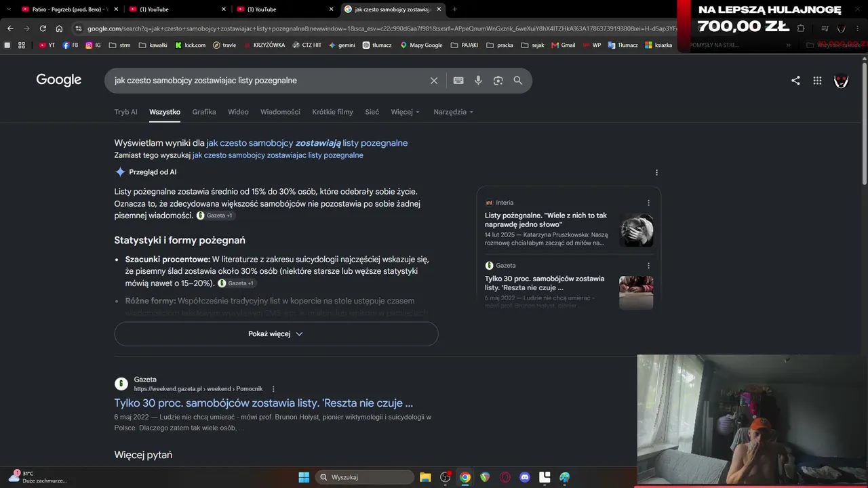Open the pracka bookmarks folder
The height and width of the screenshot is (488, 868).
click(500, 45)
